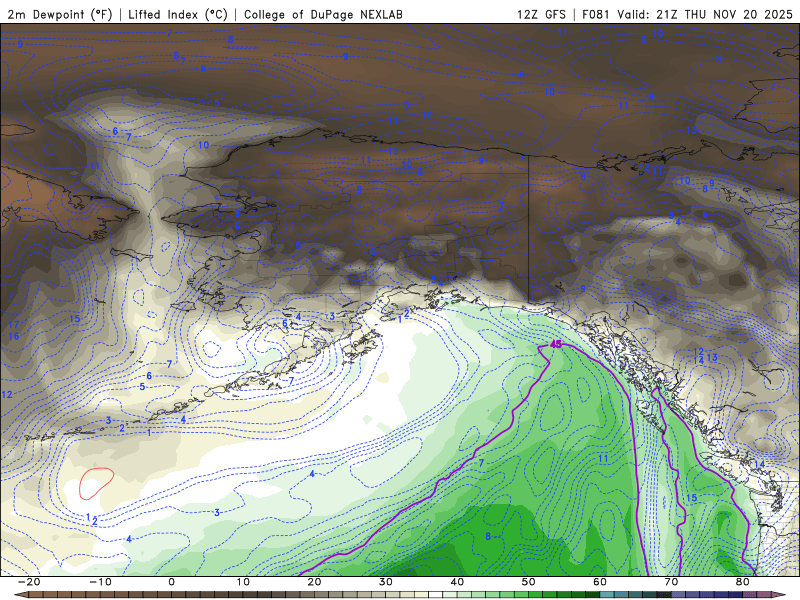The image size is (800, 600).
Task: Click the closed red contour loop on the map
Action: click(x=96, y=483)
